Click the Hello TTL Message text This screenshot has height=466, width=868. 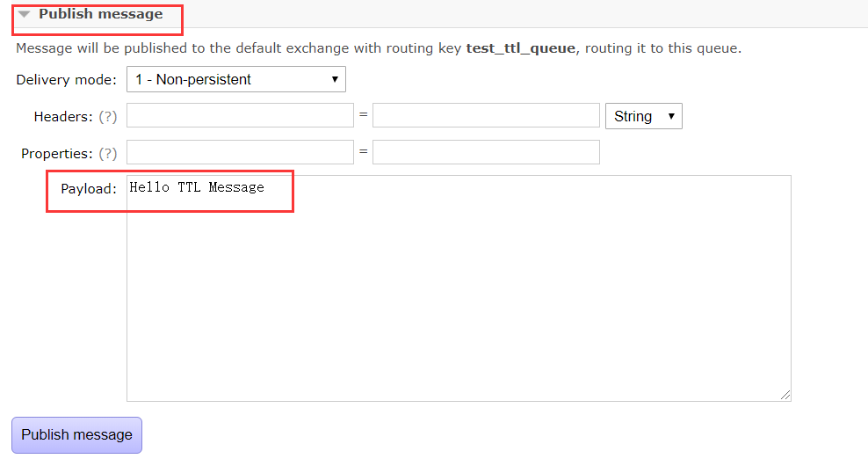click(x=197, y=187)
